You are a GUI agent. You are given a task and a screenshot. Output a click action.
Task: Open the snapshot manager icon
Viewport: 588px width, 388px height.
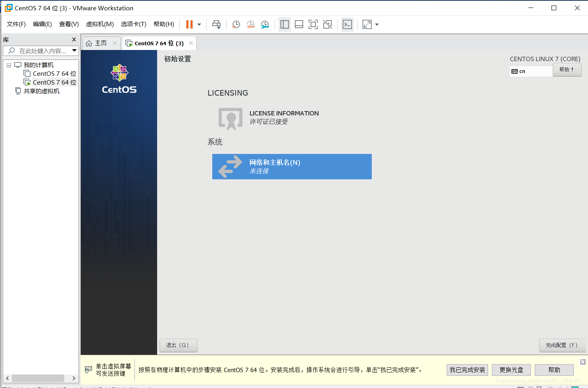pyautogui.click(x=265, y=25)
